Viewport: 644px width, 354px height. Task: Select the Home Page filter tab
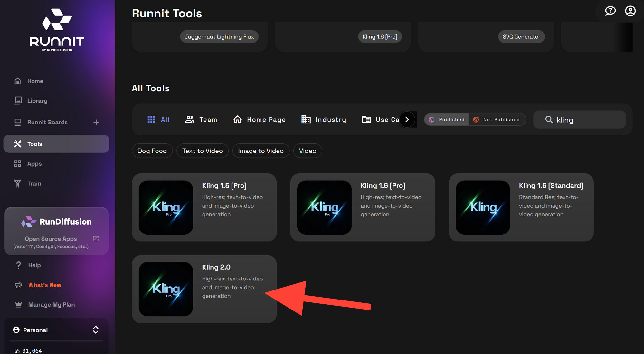tap(260, 120)
